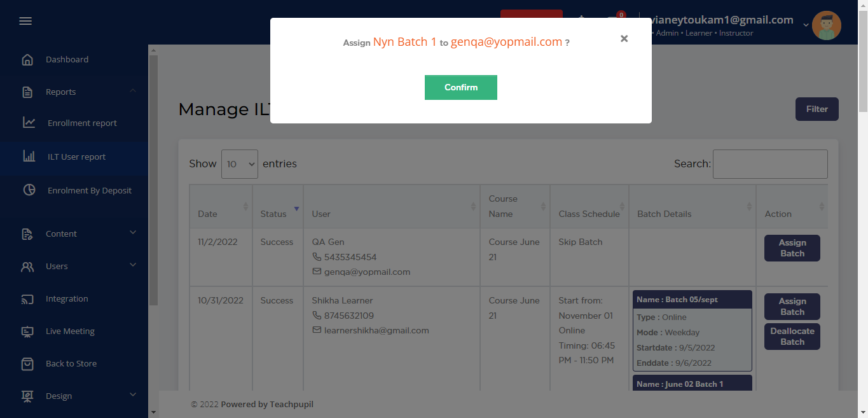
Task: Click the Back to Store bag icon
Action: click(x=27, y=364)
